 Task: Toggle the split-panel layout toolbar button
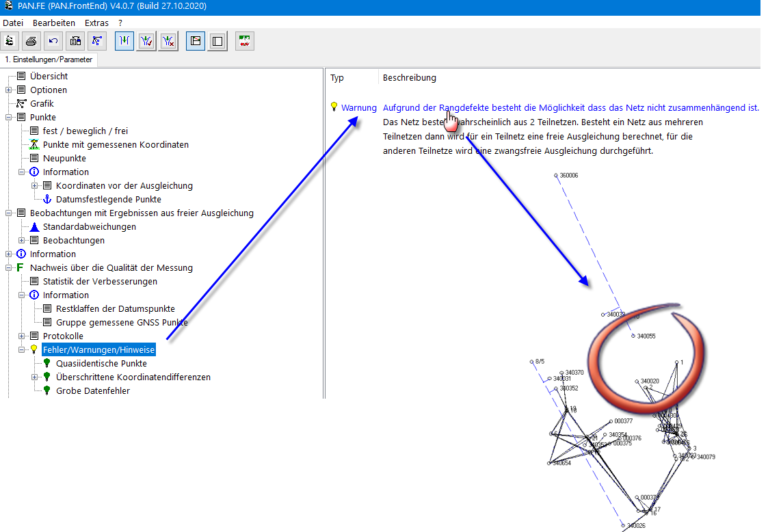(x=196, y=41)
